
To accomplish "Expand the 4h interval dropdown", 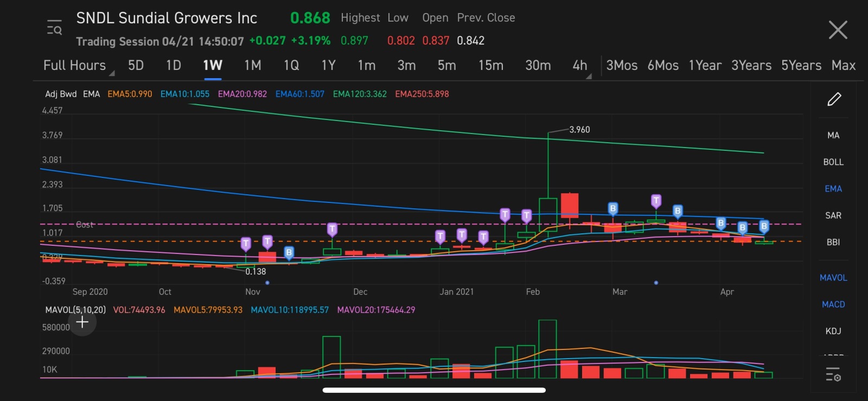I will point(582,66).
